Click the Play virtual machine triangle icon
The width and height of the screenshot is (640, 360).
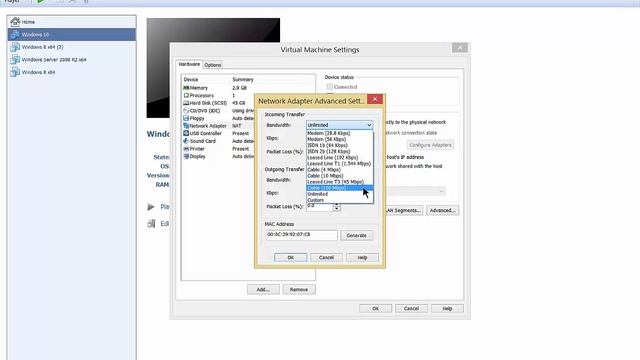click(x=151, y=207)
